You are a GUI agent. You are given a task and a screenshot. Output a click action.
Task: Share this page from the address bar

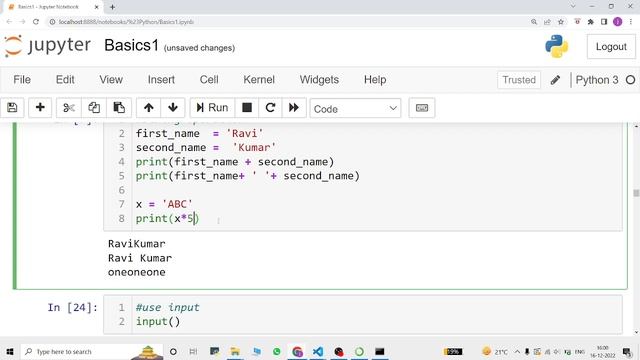[547, 22]
